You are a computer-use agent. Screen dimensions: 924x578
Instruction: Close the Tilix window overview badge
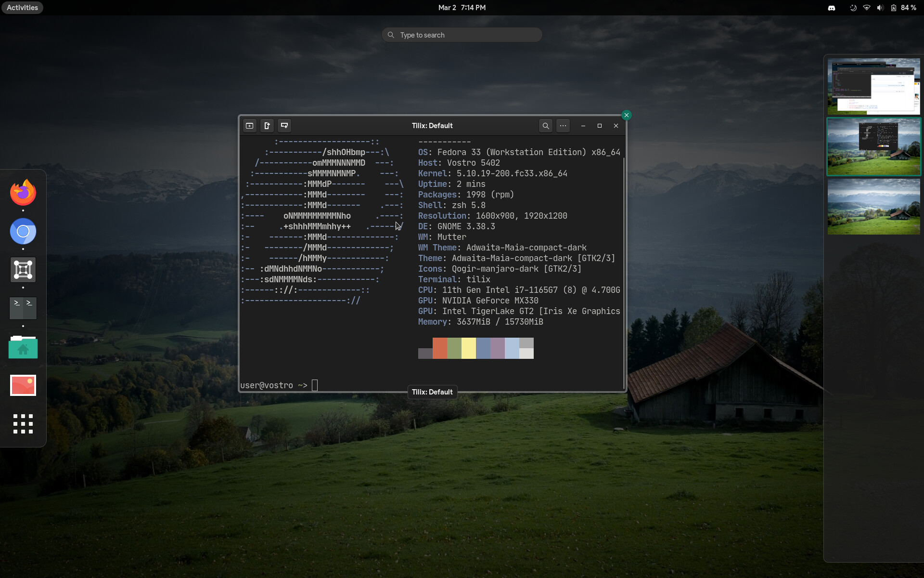[x=626, y=115]
